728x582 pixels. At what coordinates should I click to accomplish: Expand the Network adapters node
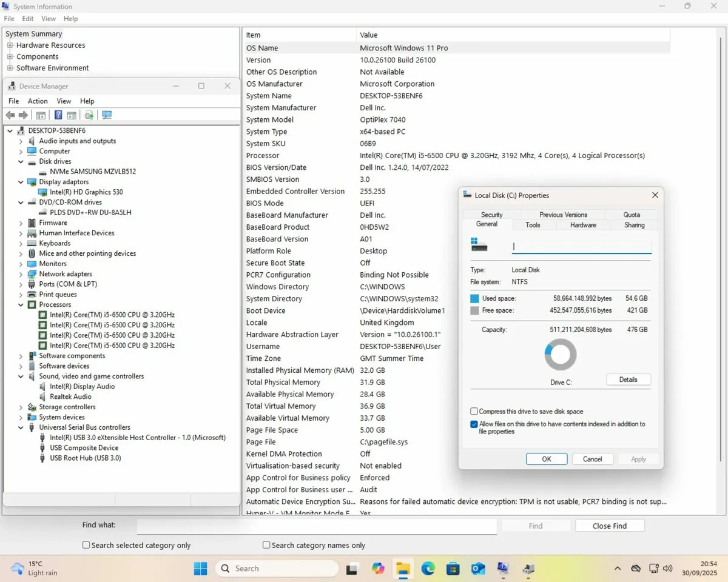[21, 274]
